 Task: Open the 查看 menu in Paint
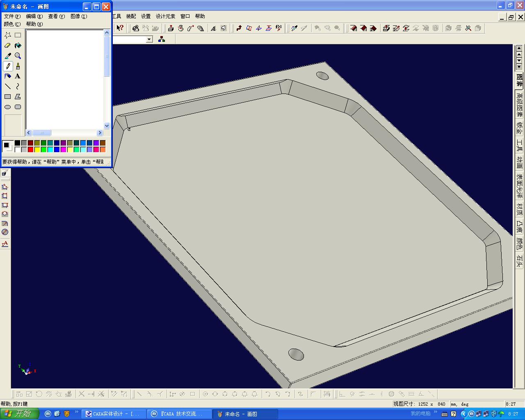56,16
